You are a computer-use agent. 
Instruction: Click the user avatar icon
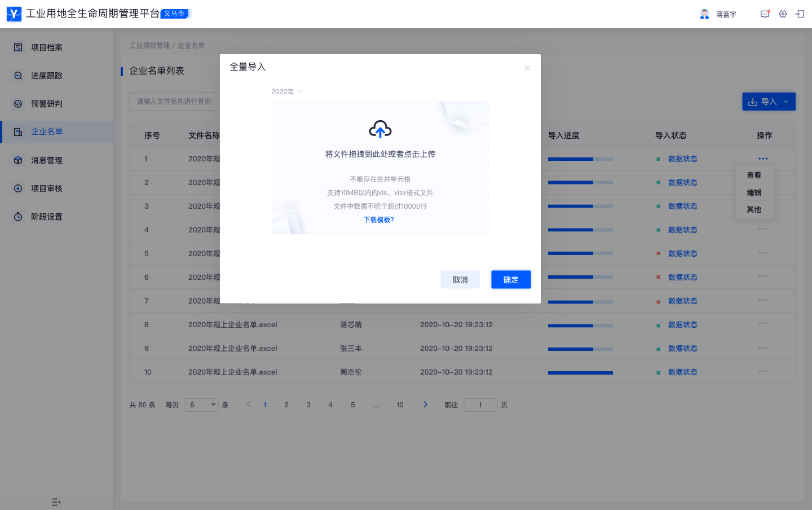point(704,14)
